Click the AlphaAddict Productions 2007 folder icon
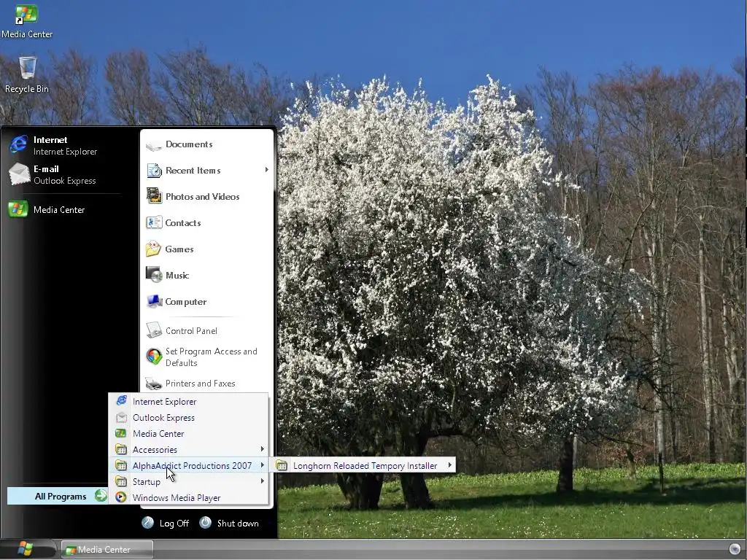This screenshot has height=560, width=747. pos(121,465)
